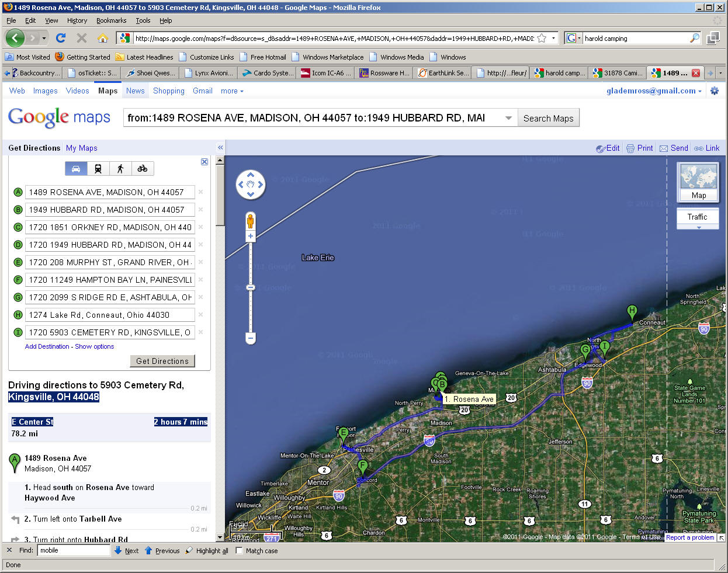728x573 pixels.
Task: Click the zoom out minus button on map
Action: (251, 338)
